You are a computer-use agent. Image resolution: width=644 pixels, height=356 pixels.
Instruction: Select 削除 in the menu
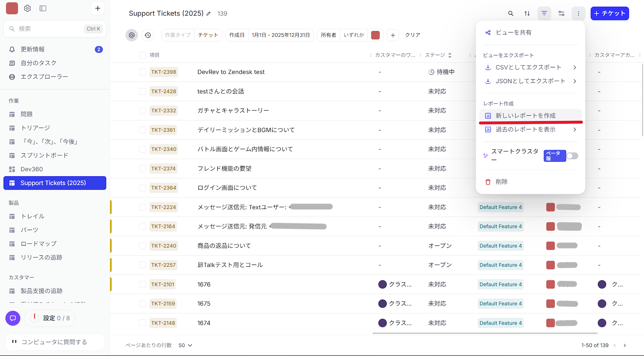[501, 181]
